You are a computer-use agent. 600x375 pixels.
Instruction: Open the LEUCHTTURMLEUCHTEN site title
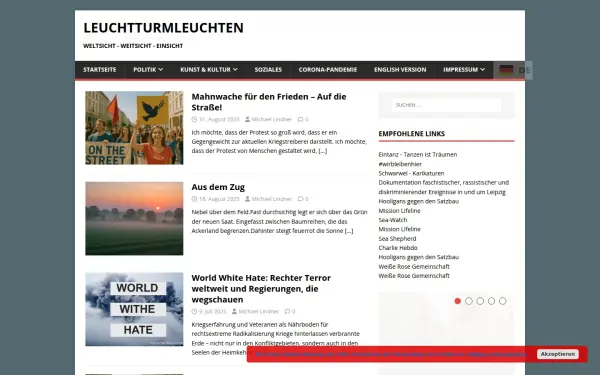[x=163, y=28]
